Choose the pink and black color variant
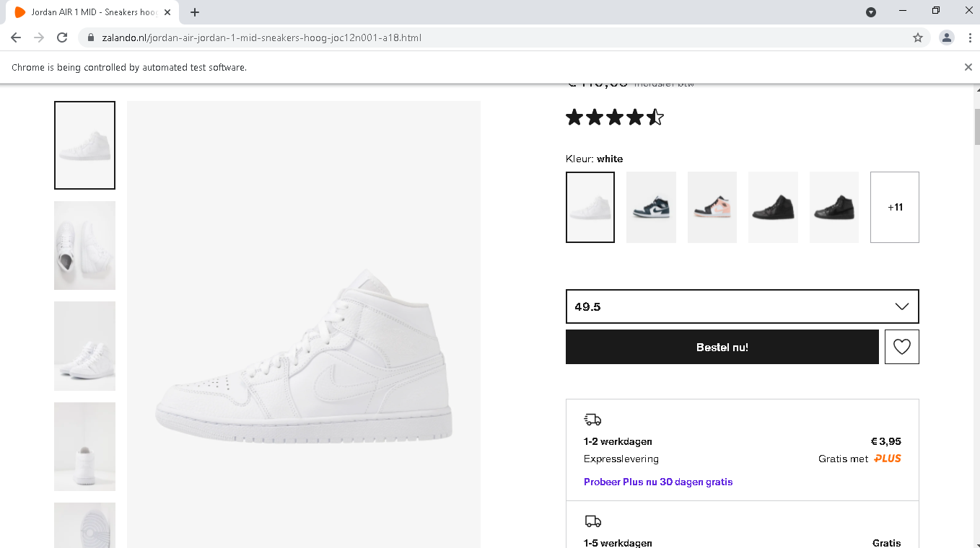The height and width of the screenshot is (548, 980). (x=712, y=207)
